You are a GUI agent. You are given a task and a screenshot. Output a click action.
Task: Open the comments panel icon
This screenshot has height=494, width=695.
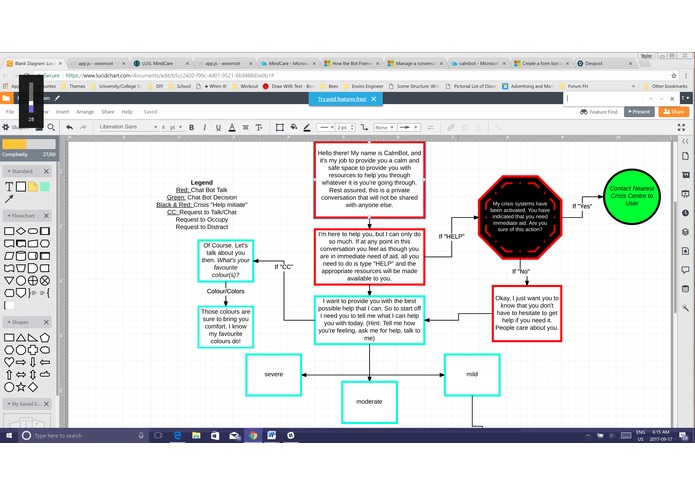(685, 270)
